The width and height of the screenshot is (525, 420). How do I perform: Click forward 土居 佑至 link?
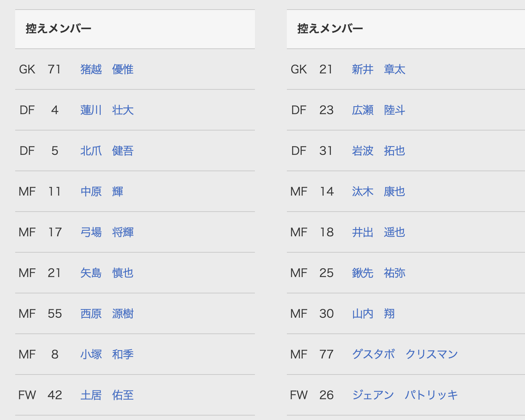point(107,395)
